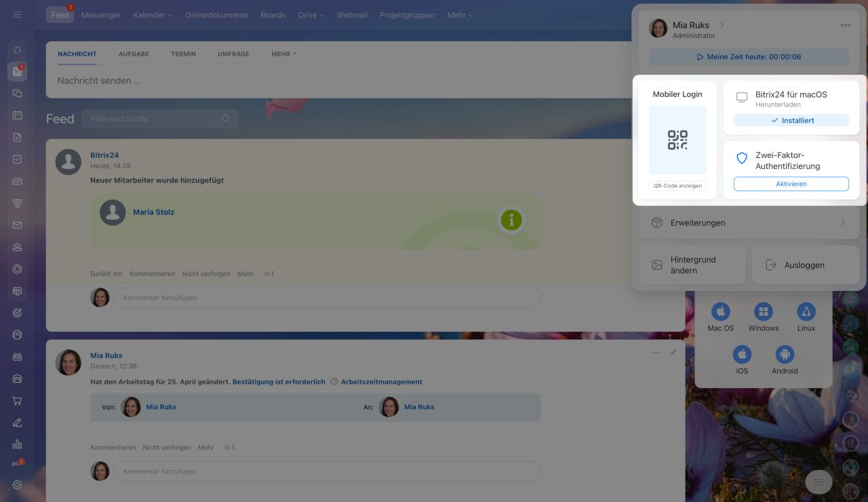The height and width of the screenshot is (502, 868).
Task: Click the Bestätigung ist erforderlich link
Action: 279,382
